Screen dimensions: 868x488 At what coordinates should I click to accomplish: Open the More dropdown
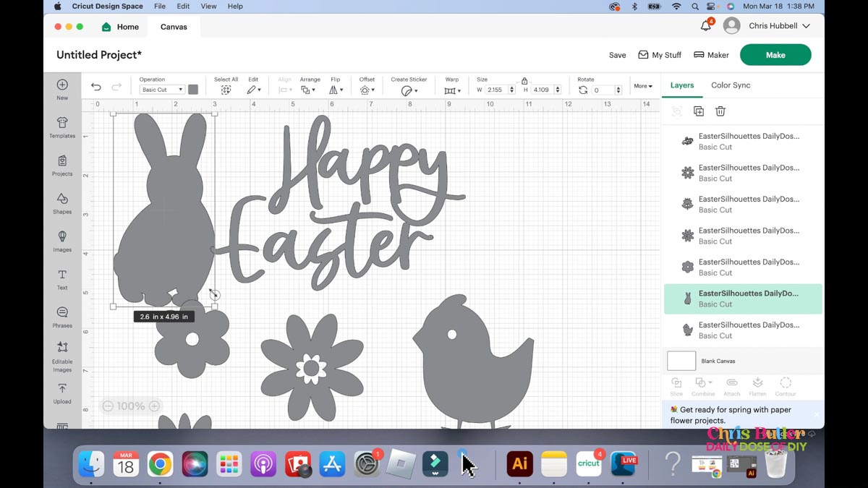click(x=643, y=86)
